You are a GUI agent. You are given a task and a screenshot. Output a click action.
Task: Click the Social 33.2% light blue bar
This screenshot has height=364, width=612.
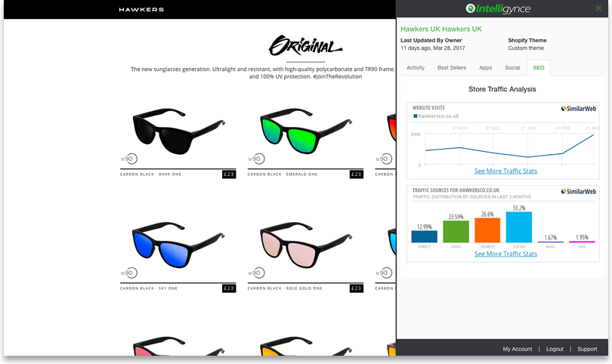[519, 227]
